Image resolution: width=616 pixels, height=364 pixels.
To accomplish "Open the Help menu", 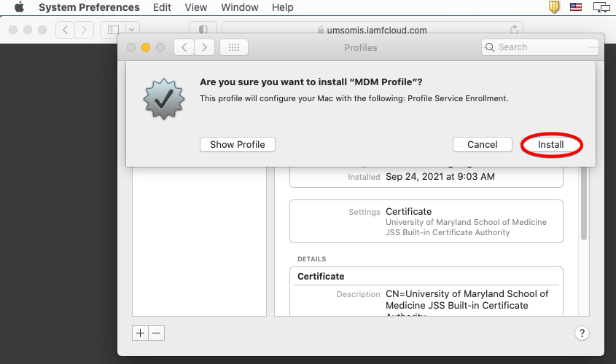I will (x=282, y=7).
